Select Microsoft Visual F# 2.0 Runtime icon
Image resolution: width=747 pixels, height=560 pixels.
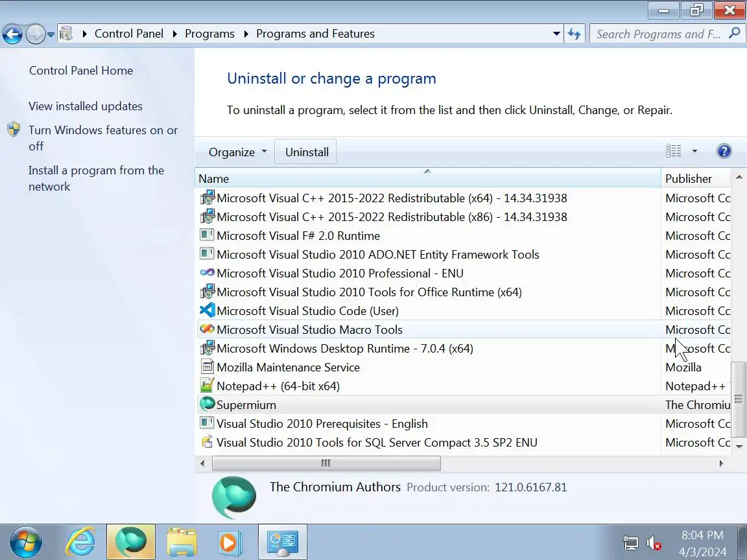tap(207, 235)
